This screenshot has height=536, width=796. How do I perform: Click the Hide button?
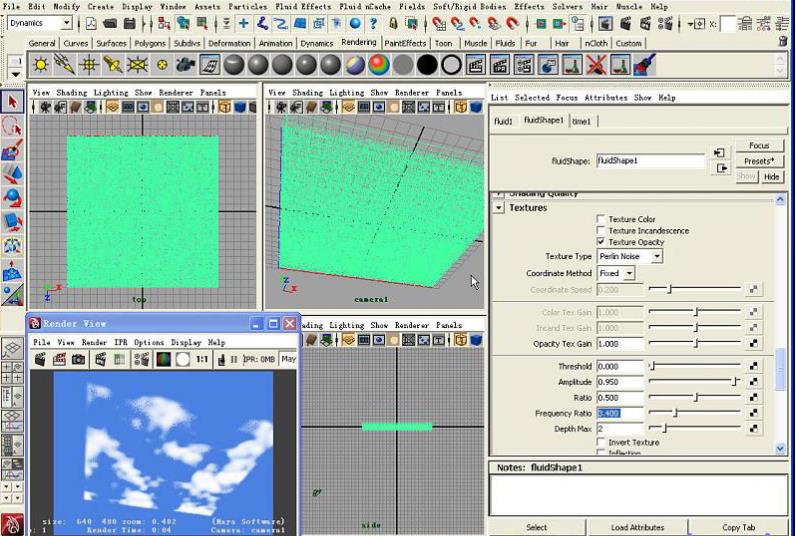tap(772, 177)
